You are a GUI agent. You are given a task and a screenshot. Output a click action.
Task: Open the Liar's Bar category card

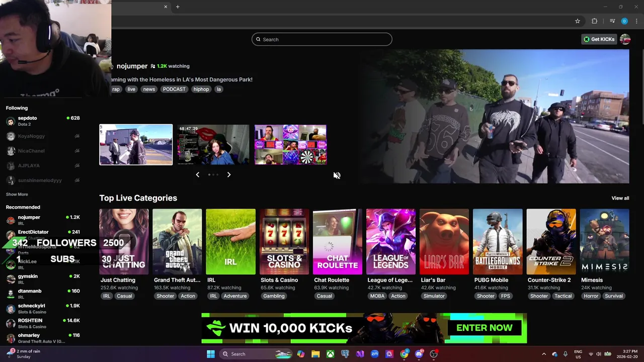point(444,242)
